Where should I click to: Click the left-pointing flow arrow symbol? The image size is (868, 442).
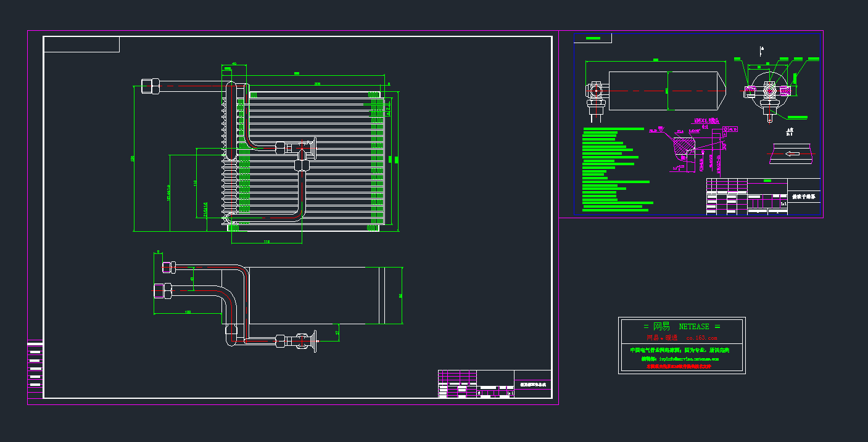pos(793,153)
